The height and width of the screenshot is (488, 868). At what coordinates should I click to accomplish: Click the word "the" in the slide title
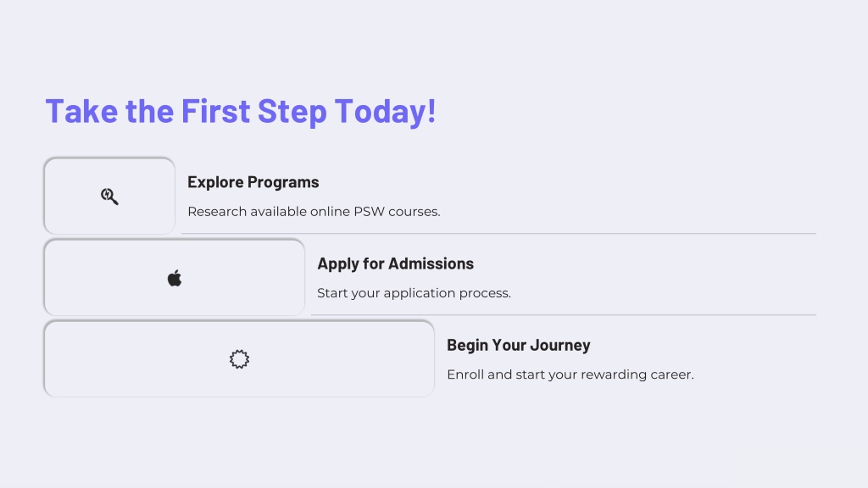149,111
